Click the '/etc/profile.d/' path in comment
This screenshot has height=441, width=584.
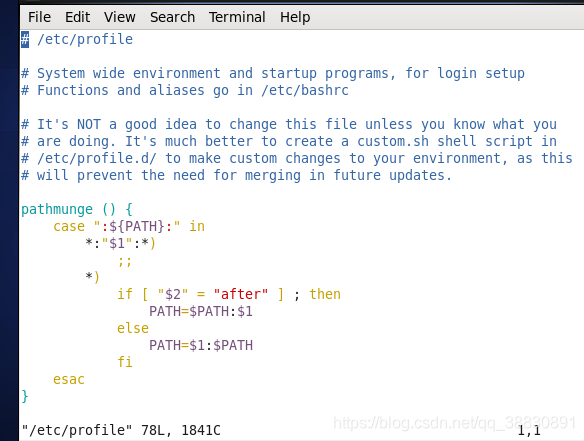click(x=97, y=159)
